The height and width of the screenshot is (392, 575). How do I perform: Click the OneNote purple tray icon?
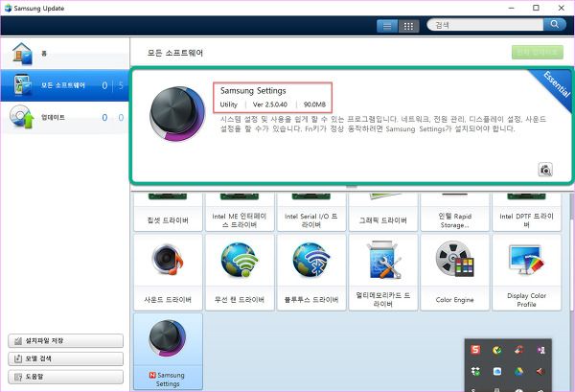540,350
